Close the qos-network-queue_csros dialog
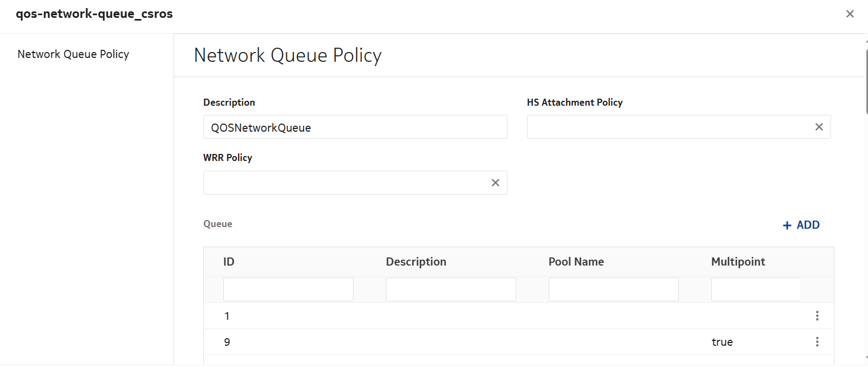The height and width of the screenshot is (368, 868). pos(850,14)
